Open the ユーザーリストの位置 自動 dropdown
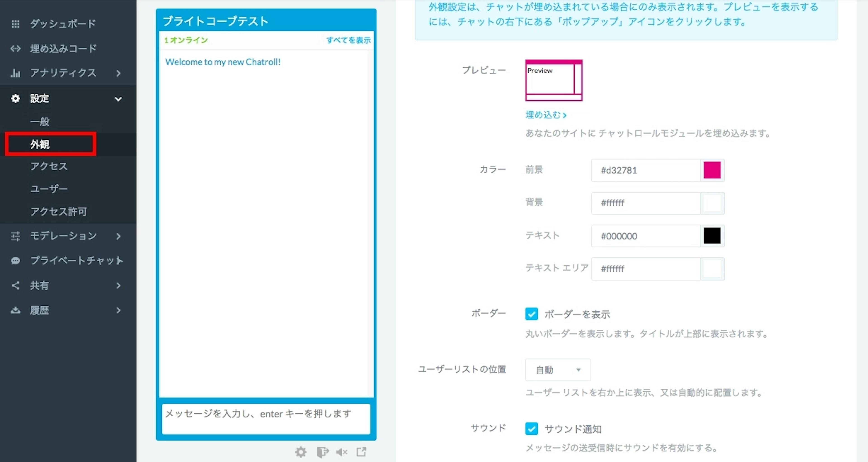 [558, 370]
